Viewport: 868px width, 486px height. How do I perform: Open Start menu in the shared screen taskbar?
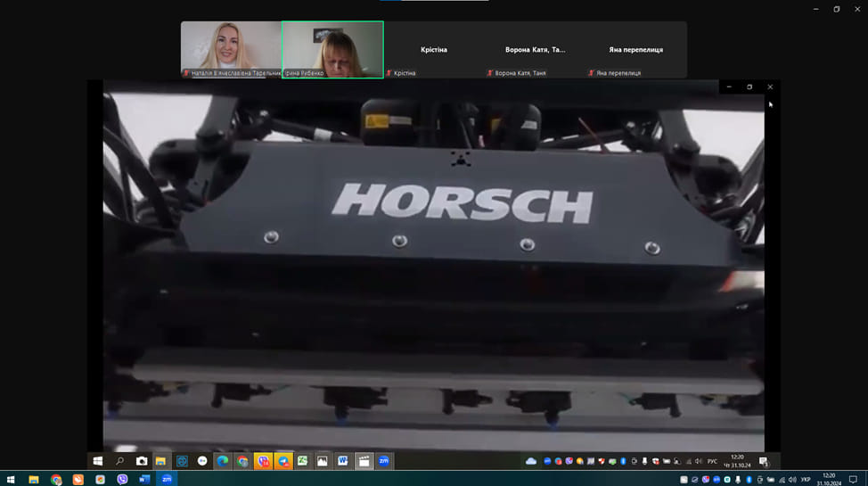coord(98,461)
